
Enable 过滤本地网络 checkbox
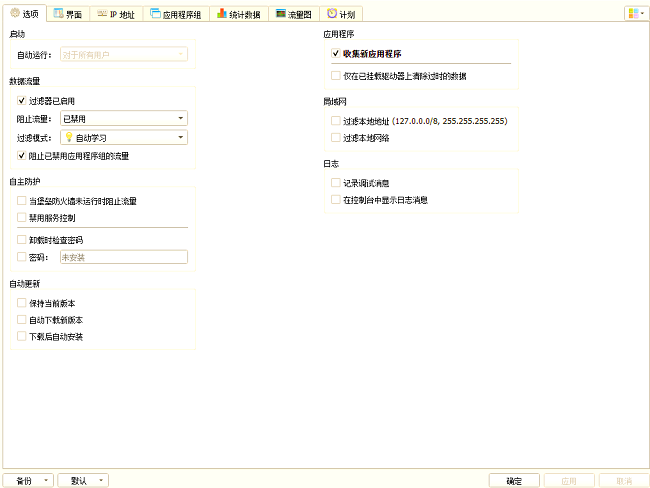point(336,137)
